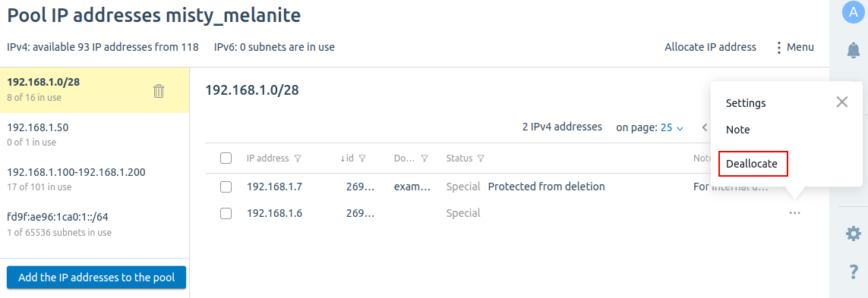The width and height of the screenshot is (868, 298).
Task: Choose Deallocate from the popup menu
Action: pos(752,164)
